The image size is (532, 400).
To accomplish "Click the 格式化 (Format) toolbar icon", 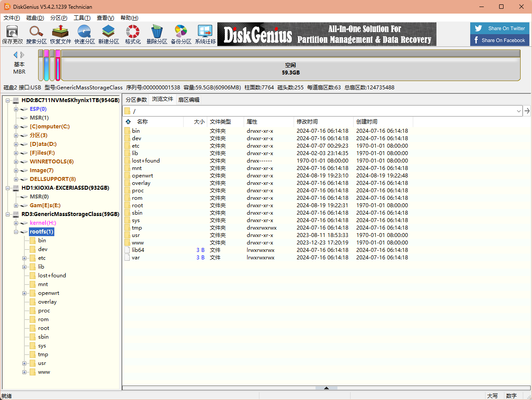I will point(133,34).
